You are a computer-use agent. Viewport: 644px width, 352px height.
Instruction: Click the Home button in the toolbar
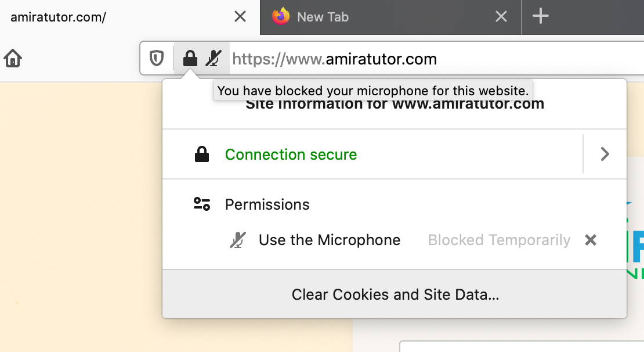click(x=13, y=58)
